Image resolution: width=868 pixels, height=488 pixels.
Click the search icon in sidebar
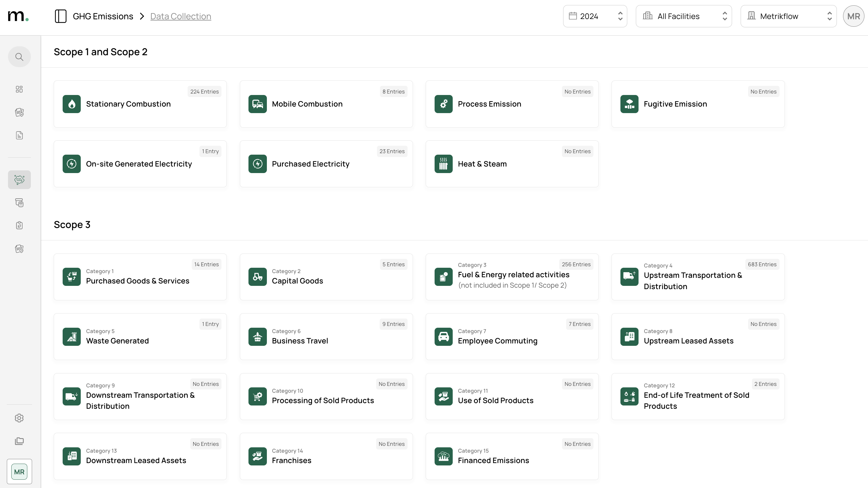pyautogui.click(x=19, y=57)
